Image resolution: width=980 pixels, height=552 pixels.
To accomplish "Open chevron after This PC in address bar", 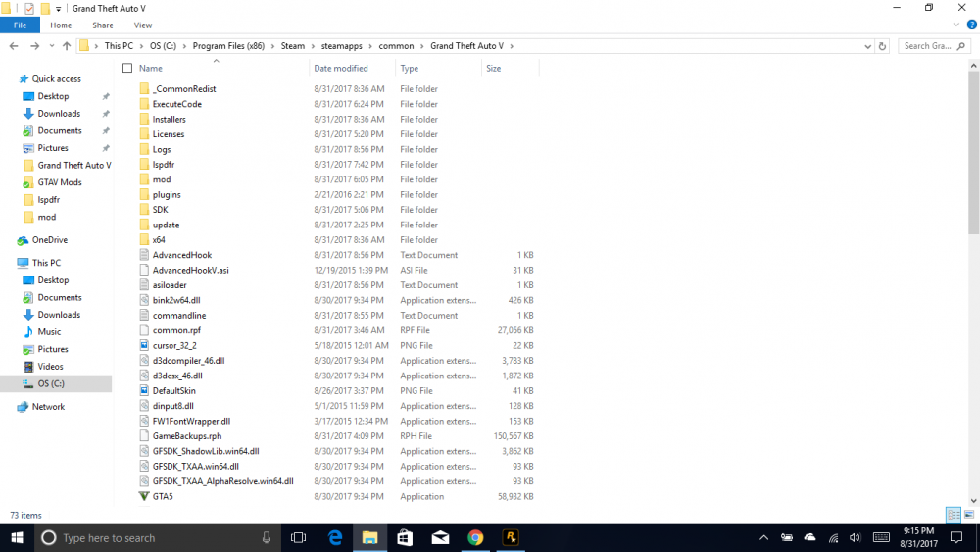I will [141, 46].
